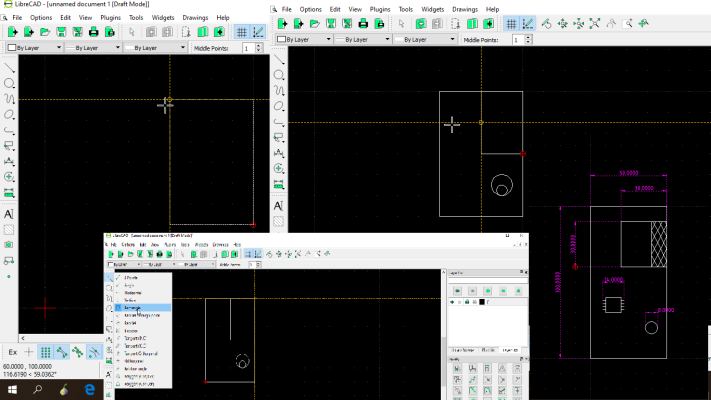Open line type By Layer dropdown in right window
The width and height of the screenshot is (711, 400).
click(x=424, y=39)
